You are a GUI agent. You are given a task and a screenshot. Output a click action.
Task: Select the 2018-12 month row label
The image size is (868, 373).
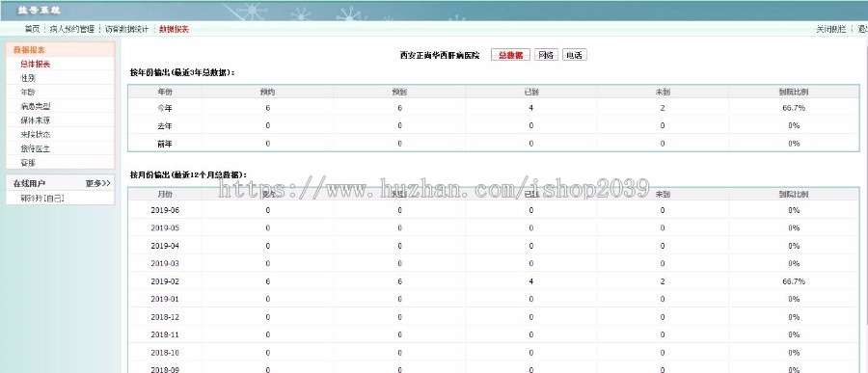tap(165, 317)
